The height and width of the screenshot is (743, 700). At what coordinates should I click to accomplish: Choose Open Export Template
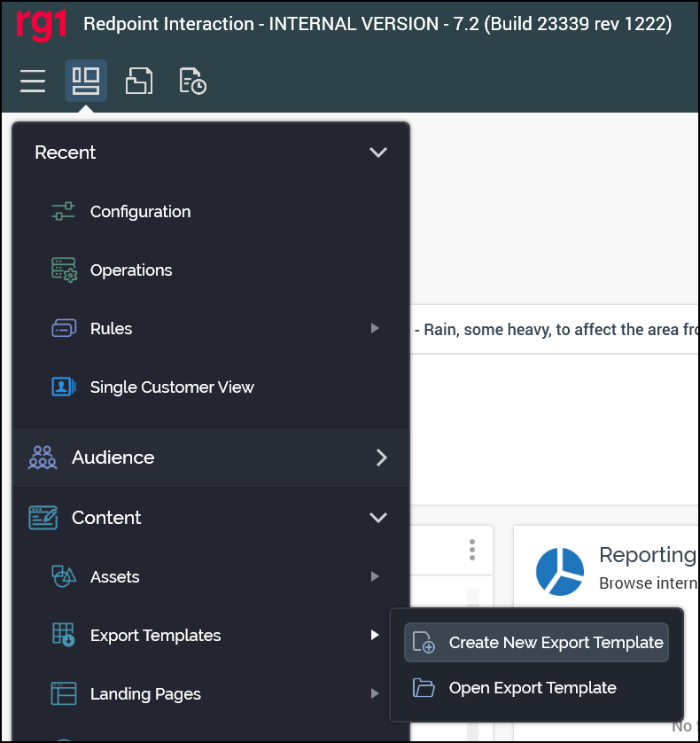[x=532, y=688]
